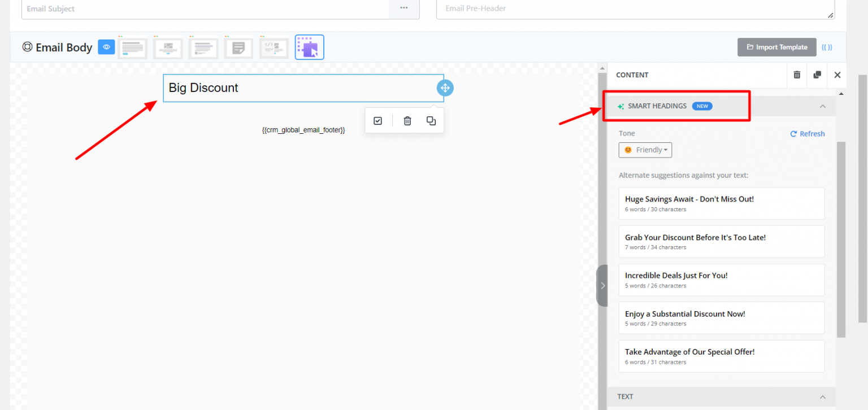Viewport: 868px width, 410px height.
Task: Collapse the SMART HEADINGS section
Action: 823,106
